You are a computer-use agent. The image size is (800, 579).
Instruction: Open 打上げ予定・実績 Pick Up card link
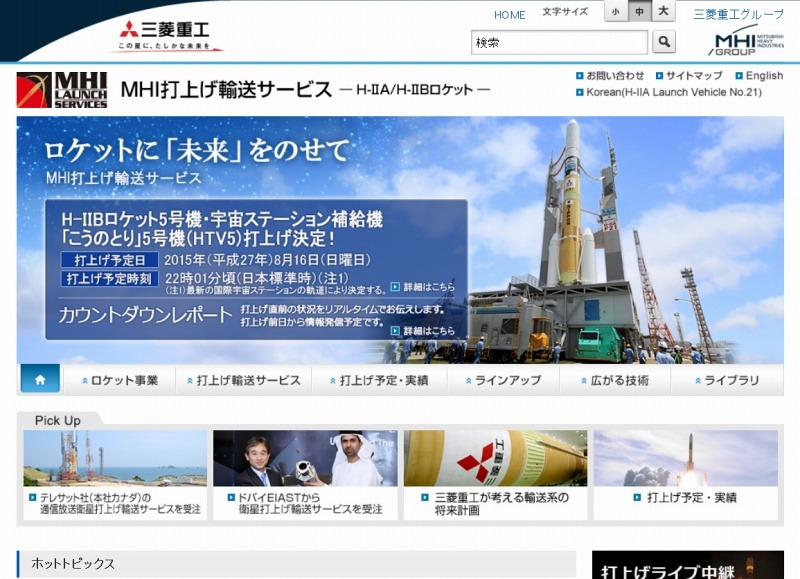[x=686, y=498]
